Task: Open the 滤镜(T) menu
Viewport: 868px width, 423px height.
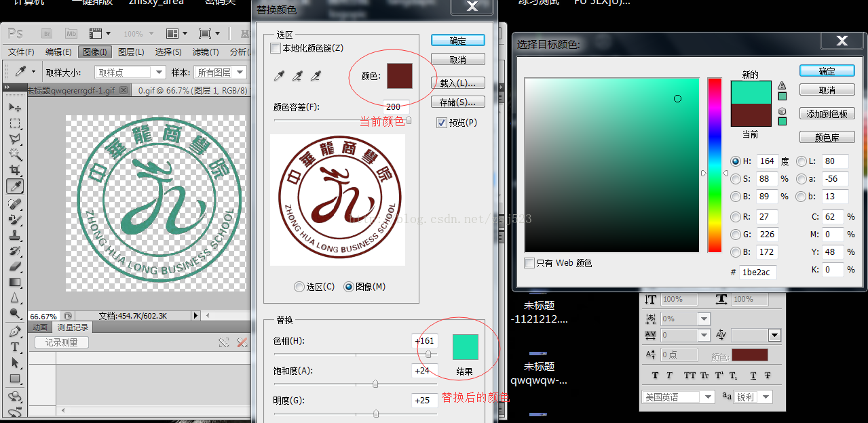Action: [206, 52]
